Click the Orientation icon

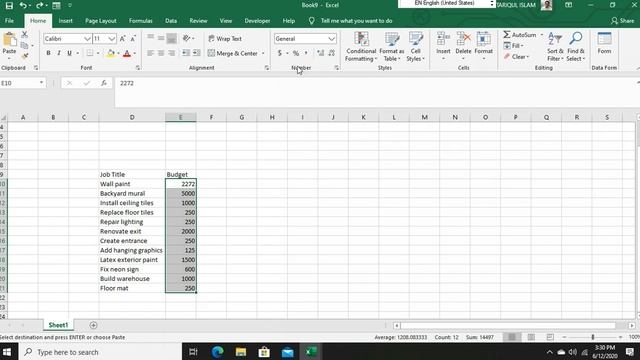[187, 38]
